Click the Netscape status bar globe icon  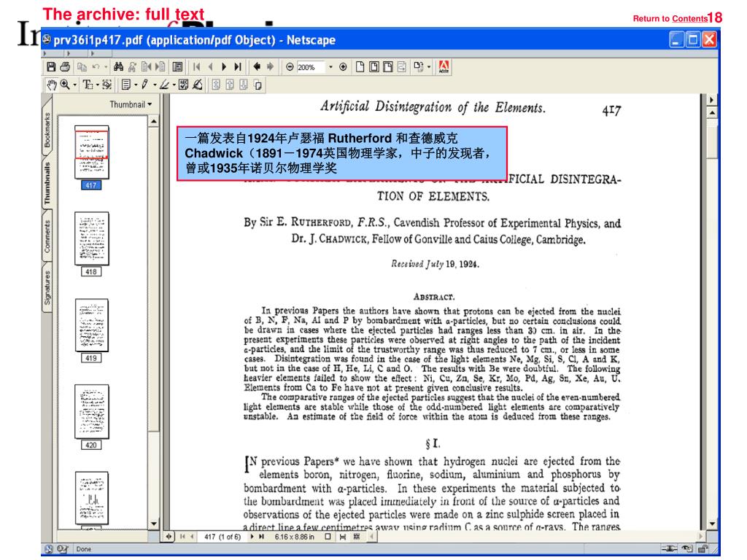tap(48, 549)
